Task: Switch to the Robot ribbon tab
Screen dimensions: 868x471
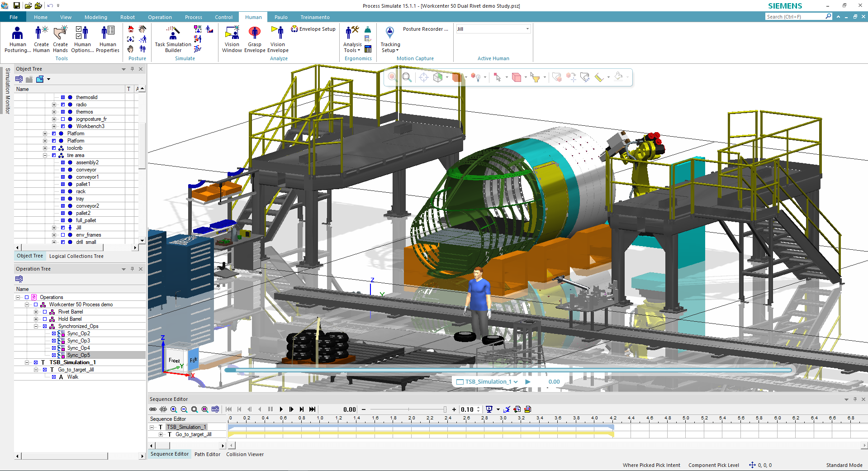Action: click(x=128, y=17)
